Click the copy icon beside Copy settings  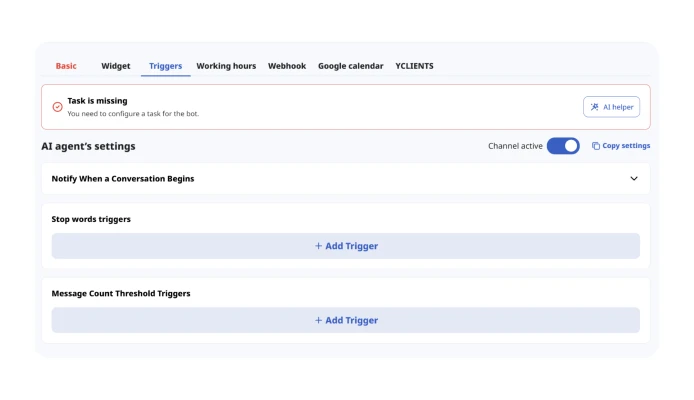[x=596, y=146]
